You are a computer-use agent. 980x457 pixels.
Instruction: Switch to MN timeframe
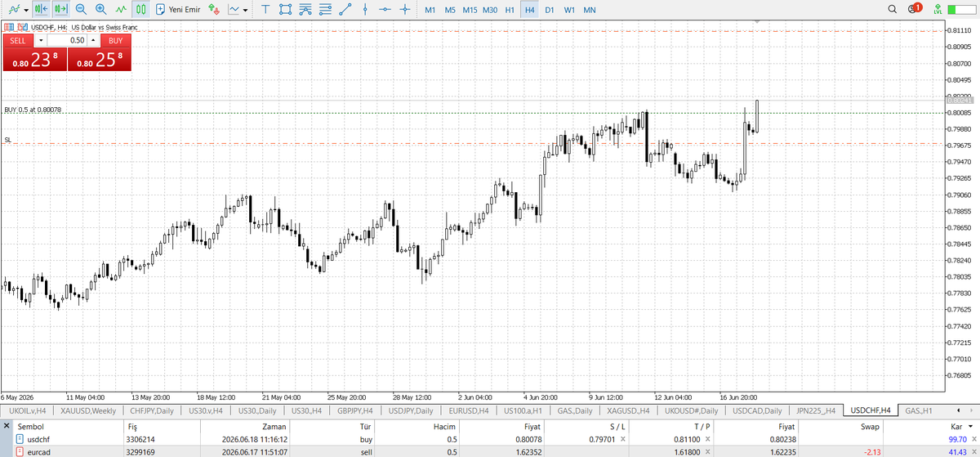pyautogui.click(x=590, y=10)
